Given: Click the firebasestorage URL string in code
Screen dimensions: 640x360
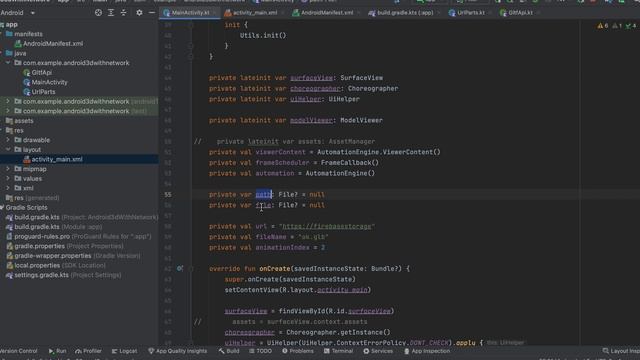Looking at the screenshot, I should (x=327, y=226).
